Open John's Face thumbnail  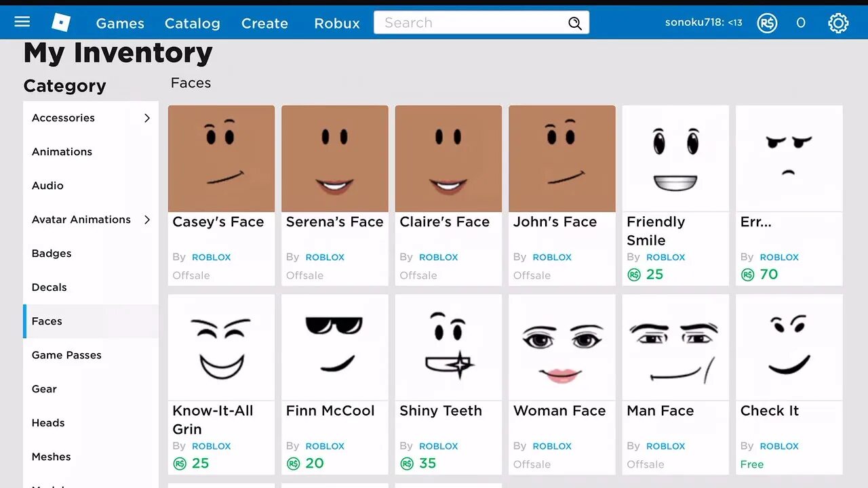(562, 159)
